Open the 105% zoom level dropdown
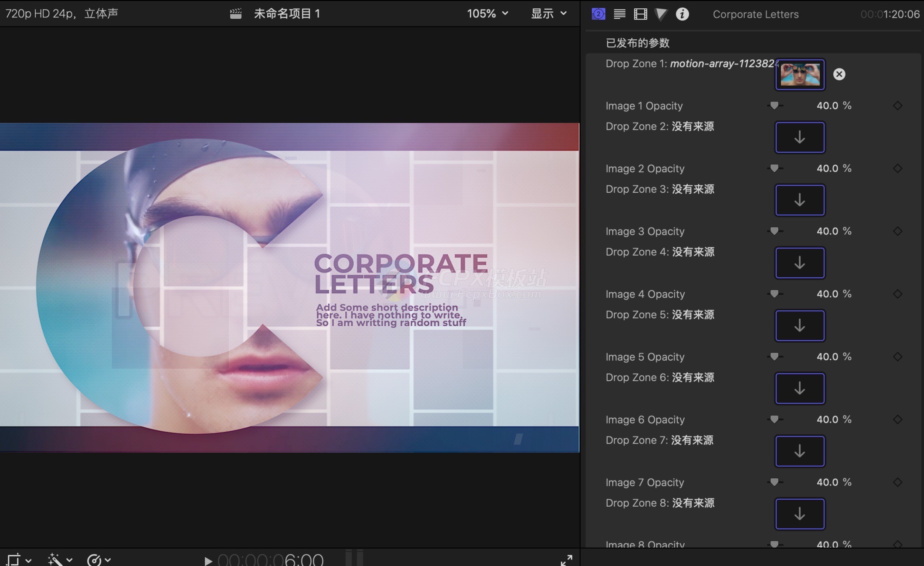Image resolution: width=924 pixels, height=566 pixels. pyautogui.click(x=488, y=14)
